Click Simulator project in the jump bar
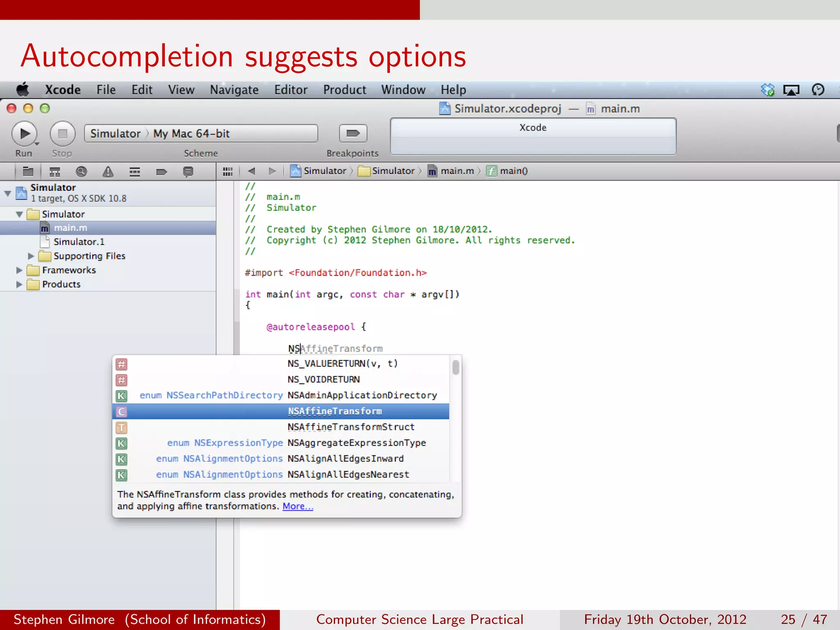 pyautogui.click(x=319, y=171)
